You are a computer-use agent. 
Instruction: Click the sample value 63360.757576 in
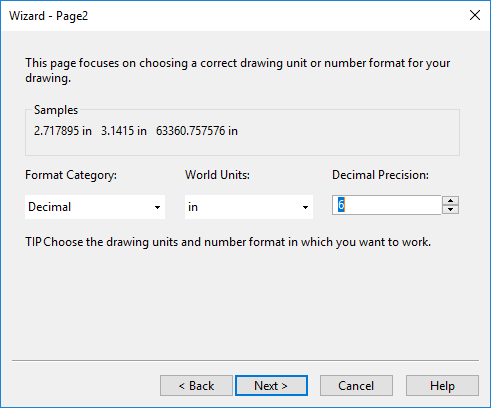(x=197, y=131)
